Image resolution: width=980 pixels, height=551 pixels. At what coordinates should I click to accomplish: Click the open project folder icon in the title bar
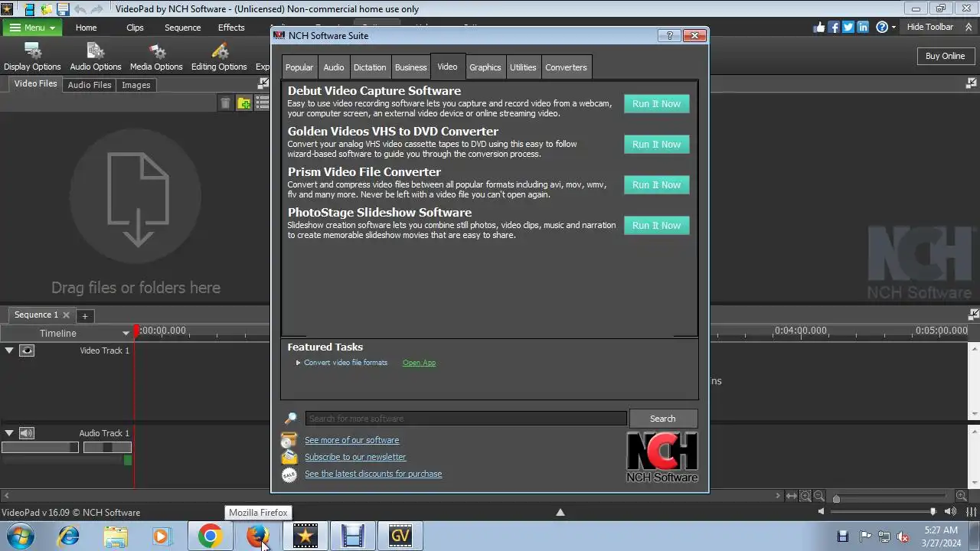[x=46, y=9]
